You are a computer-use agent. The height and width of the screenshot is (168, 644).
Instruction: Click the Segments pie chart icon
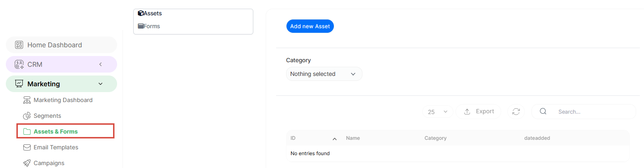pos(27,116)
